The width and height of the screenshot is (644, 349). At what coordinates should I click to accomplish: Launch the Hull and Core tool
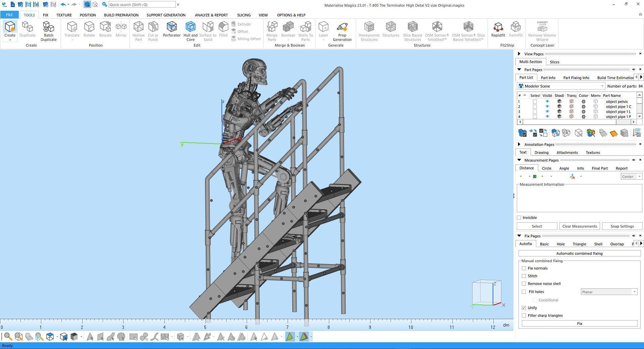click(190, 31)
